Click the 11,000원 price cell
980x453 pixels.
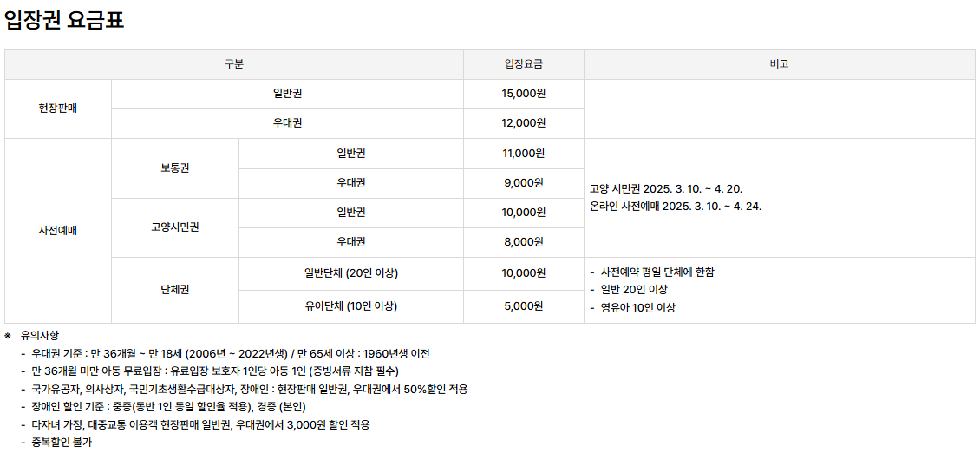pyautogui.click(x=524, y=154)
